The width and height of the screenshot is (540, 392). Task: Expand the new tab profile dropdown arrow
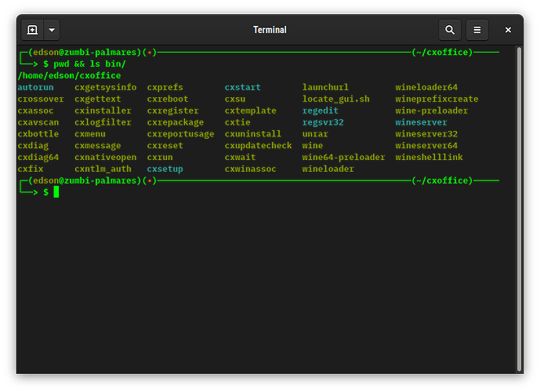point(52,30)
